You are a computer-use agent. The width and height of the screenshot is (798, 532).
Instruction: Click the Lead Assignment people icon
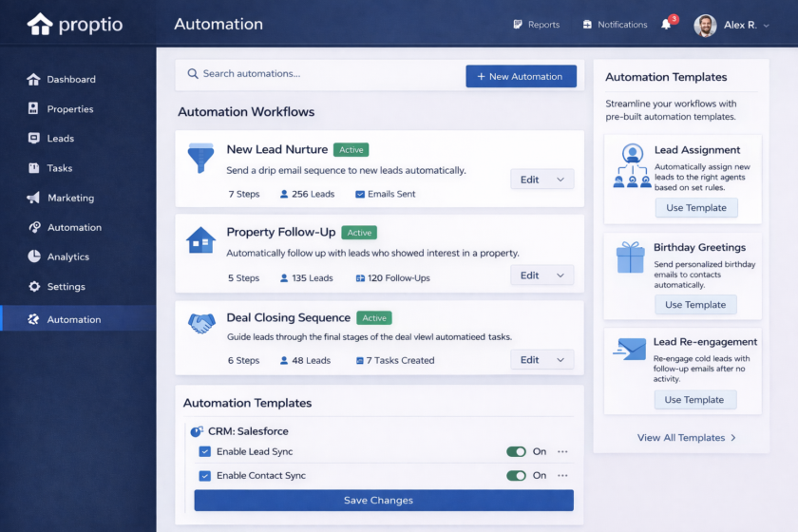pyautogui.click(x=631, y=164)
